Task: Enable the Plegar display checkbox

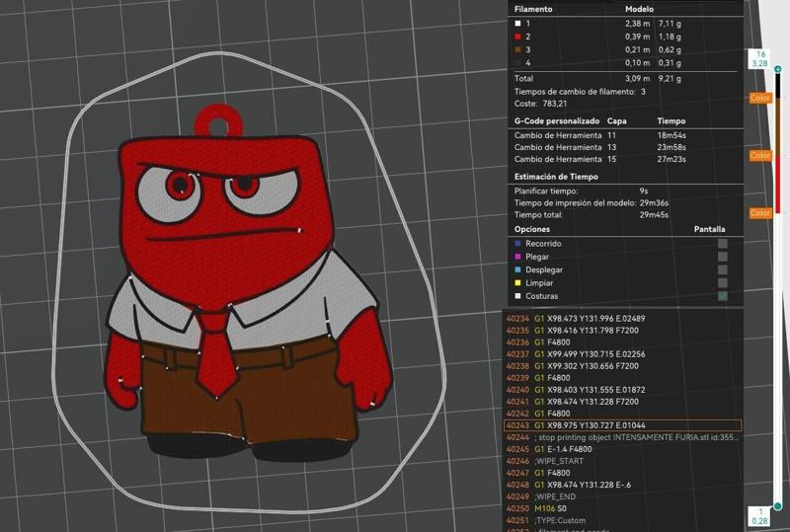Action: 723,257
